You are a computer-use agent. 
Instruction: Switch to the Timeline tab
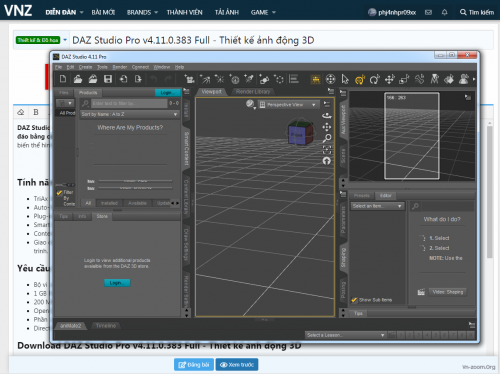tap(106, 326)
